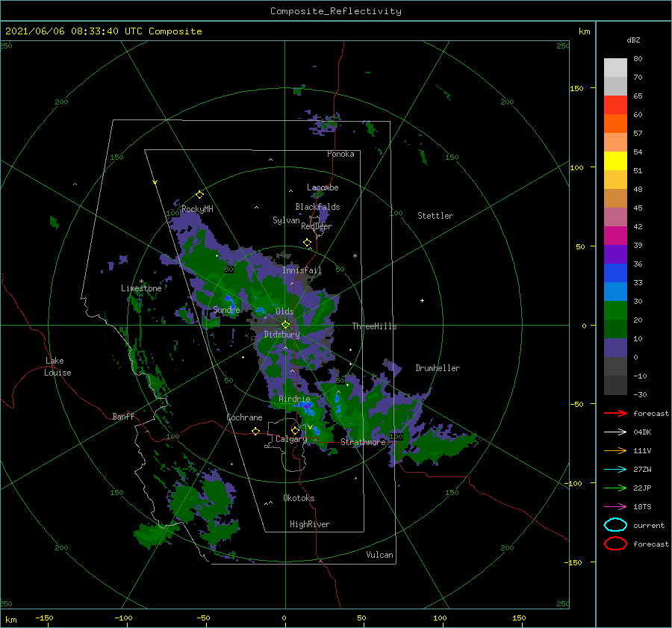Pick the light gray 70-80 dBZ swatch
The height and width of the screenshot is (628, 672).
click(615, 68)
